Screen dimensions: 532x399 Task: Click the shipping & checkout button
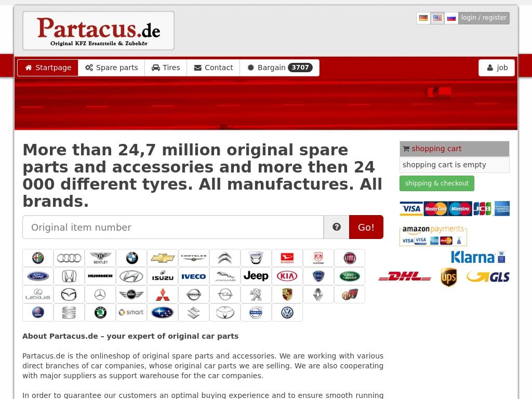(436, 183)
